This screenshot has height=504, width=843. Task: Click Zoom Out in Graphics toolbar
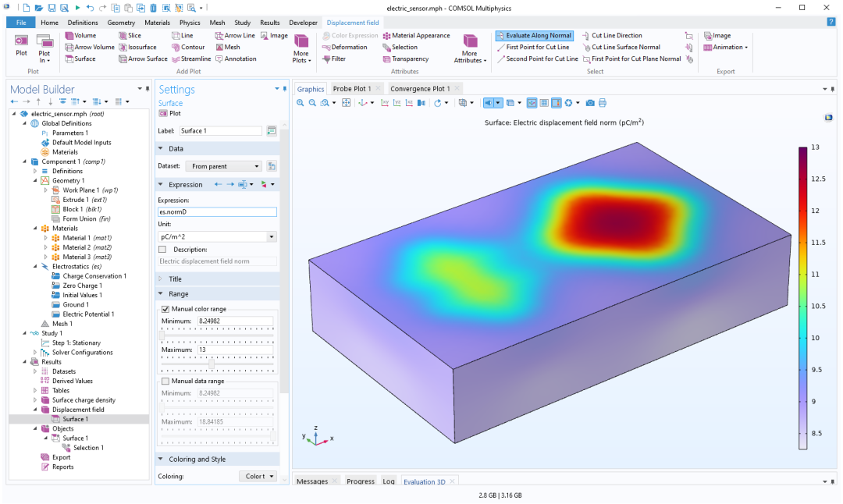click(x=312, y=103)
